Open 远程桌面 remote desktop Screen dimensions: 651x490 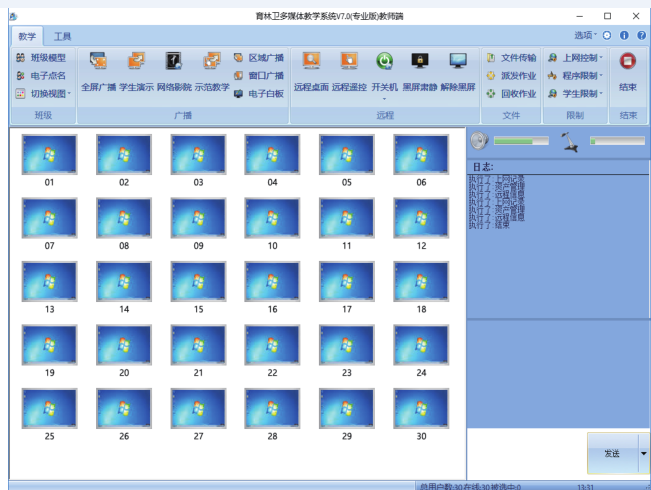[x=311, y=71]
